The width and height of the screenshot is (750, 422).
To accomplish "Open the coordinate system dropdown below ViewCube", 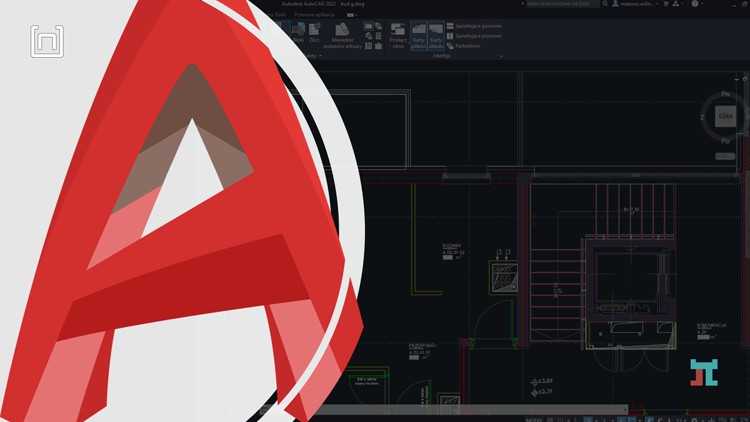I will [724, 157].
